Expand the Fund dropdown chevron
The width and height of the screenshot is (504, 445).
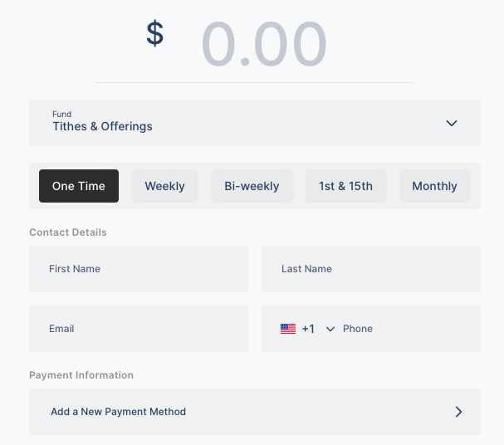pos(452,124)
